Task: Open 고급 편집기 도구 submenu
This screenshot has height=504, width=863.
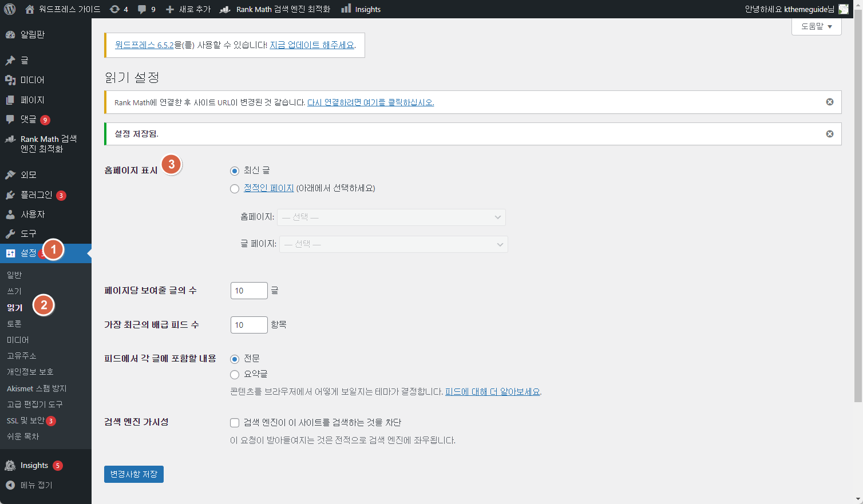Action: click(x=34, y=404)
